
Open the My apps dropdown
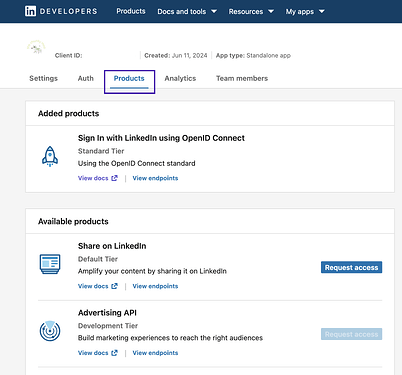[305, 12]
